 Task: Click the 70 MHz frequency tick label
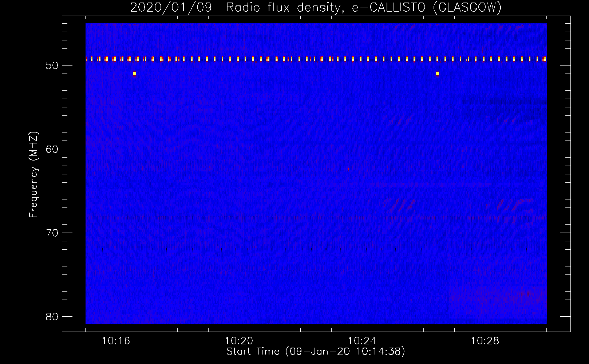[52, 233]
